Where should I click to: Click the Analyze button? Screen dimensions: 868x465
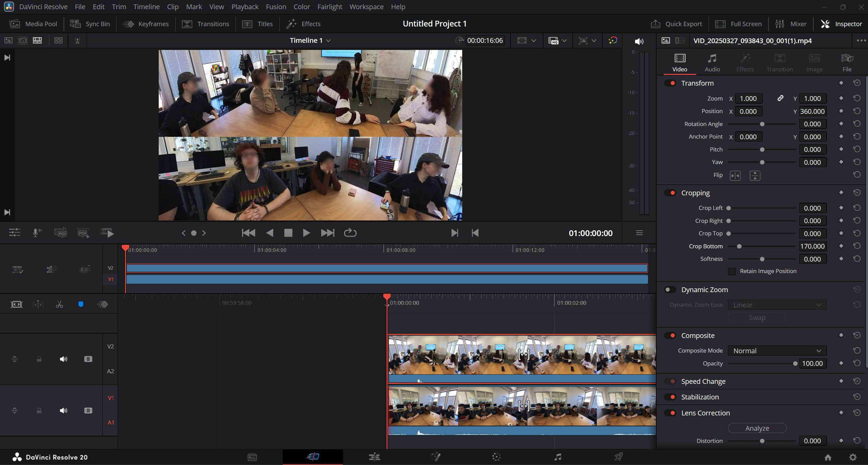click(x=757, y=428)
